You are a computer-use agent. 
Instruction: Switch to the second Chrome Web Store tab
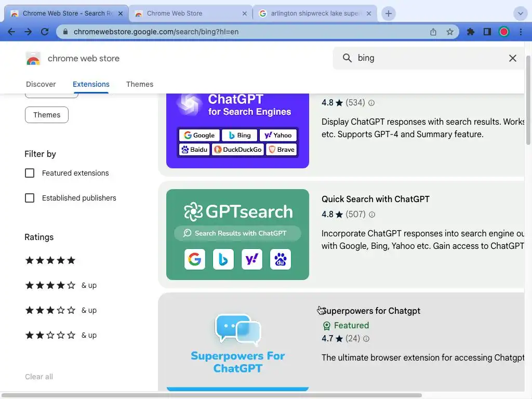(191, 14)
